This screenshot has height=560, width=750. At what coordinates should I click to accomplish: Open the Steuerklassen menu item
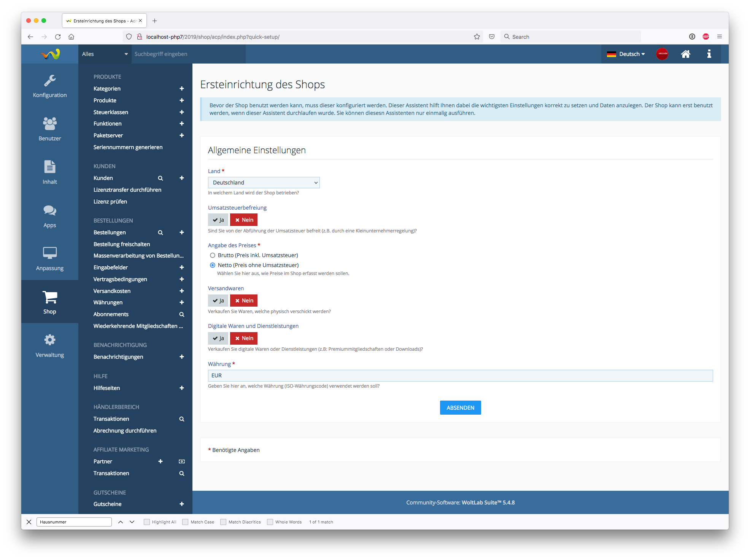tap(111, 112)
